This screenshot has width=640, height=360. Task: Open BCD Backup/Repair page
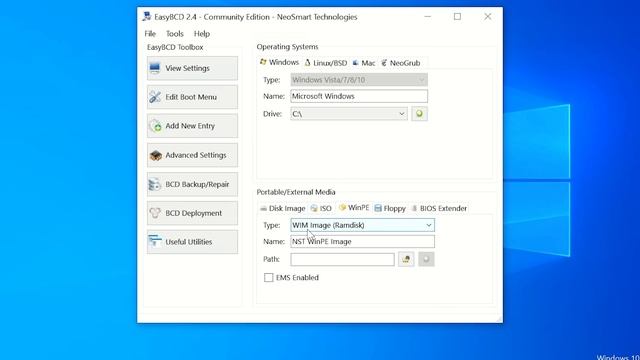[192, 184]
